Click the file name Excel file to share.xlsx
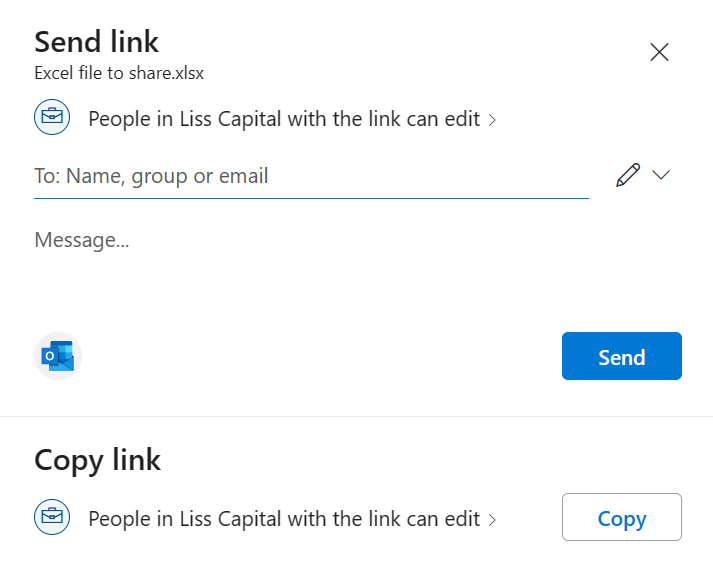The image size is (713, 574). (x=119, y=73)
